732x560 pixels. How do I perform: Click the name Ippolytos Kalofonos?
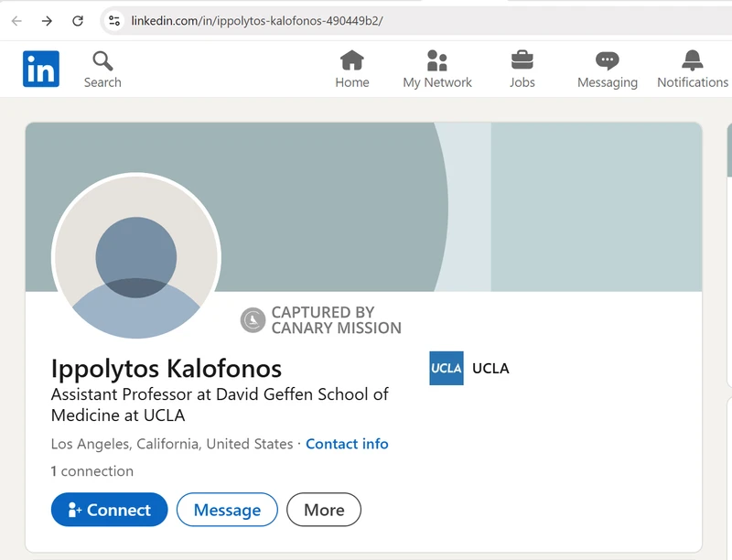[x=167, y=368]
